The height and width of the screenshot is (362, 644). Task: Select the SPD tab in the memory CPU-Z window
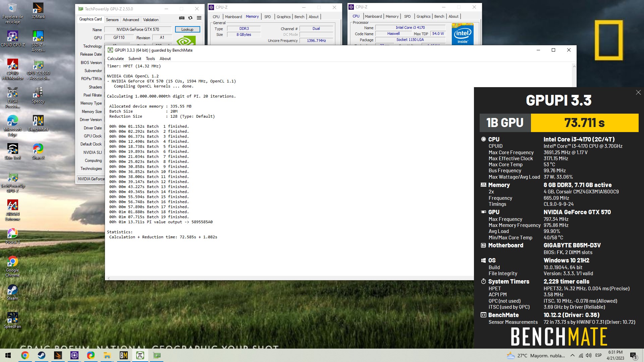tap(267, 17)
